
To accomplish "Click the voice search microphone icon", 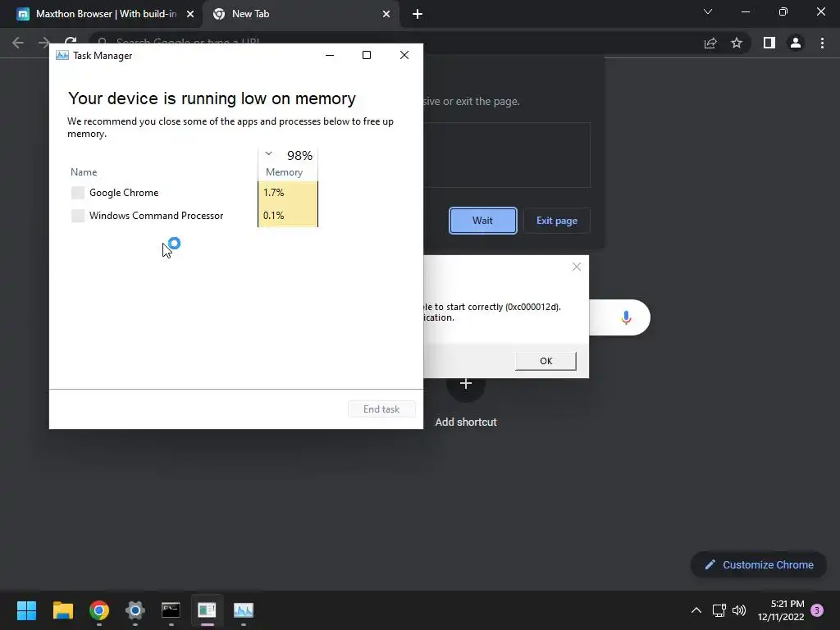I will pos(626,317).
